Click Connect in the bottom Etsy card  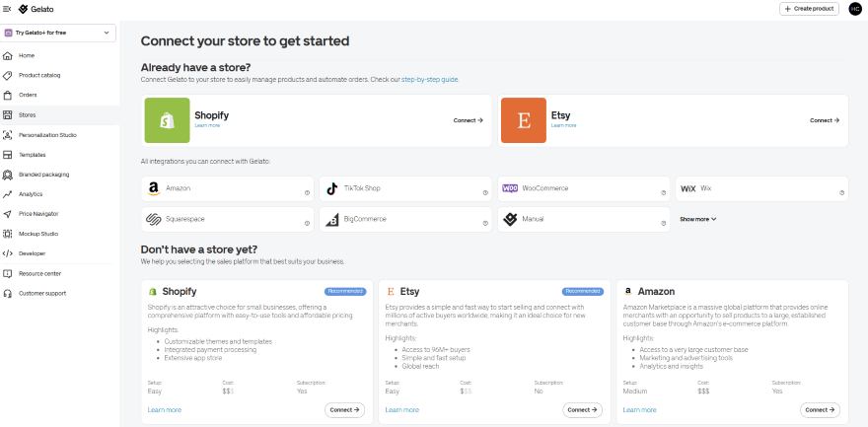(582, 410)
